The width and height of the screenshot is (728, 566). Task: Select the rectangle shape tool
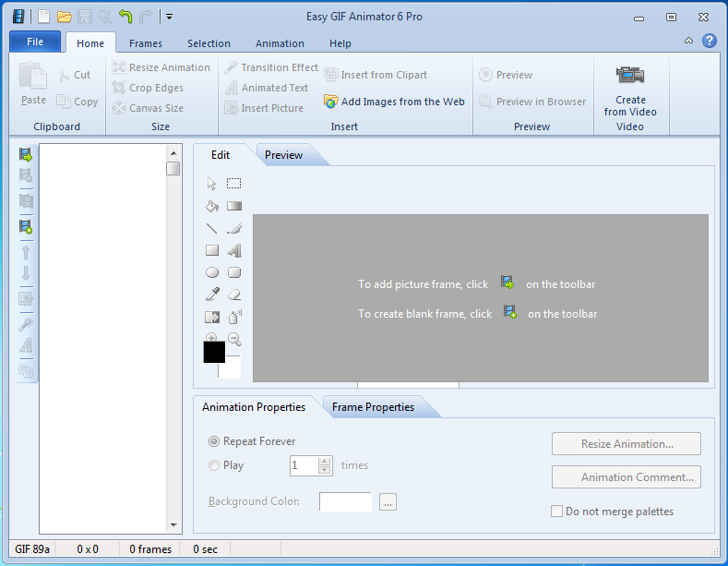212,250
